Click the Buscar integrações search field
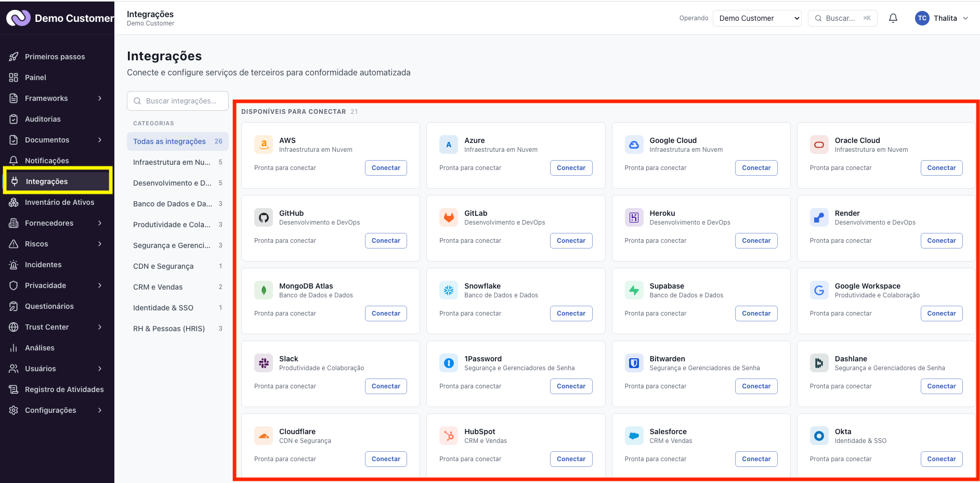The width and height of the screenshot is (980, 483). click(x=178, y=101)
